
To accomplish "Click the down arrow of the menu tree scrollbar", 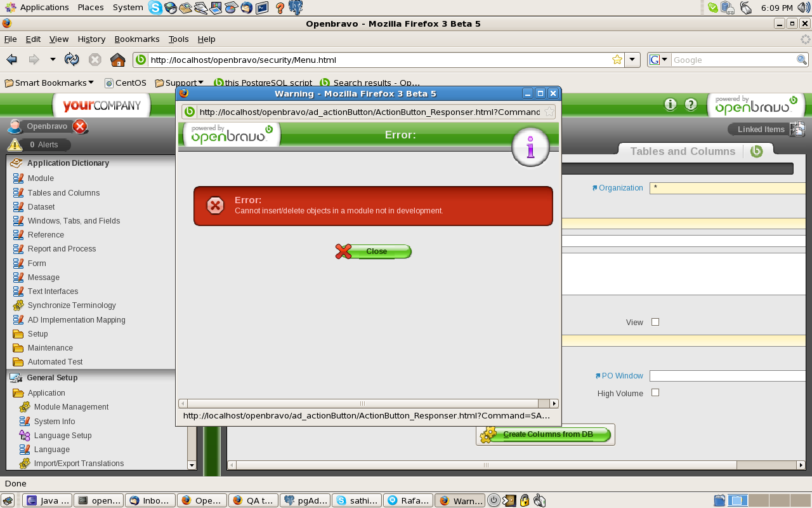I will pyautogui.click(x=192, y=465).
